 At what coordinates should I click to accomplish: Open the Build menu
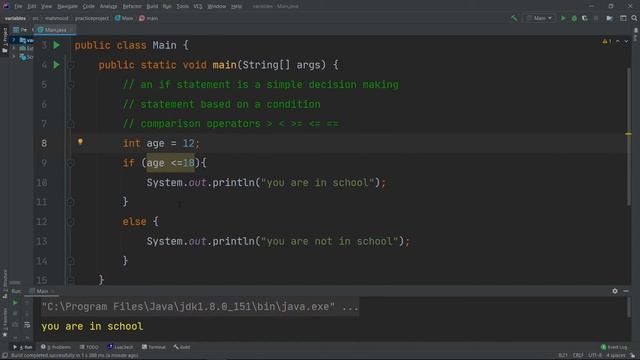point(152,6)
